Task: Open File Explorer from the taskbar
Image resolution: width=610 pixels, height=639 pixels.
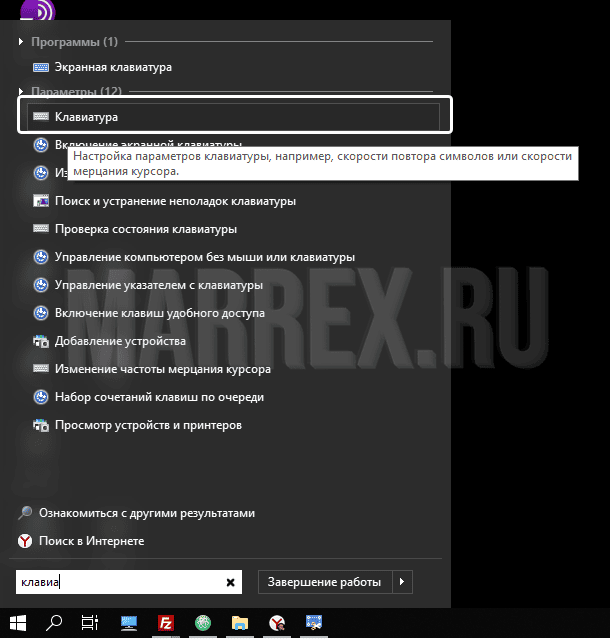Action: [240, 623]
